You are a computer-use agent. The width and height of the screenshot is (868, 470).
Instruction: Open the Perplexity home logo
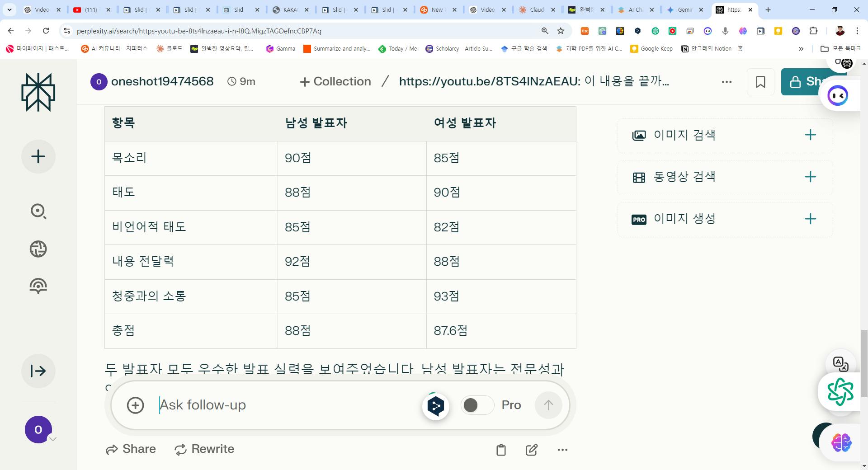coord(38,92)
